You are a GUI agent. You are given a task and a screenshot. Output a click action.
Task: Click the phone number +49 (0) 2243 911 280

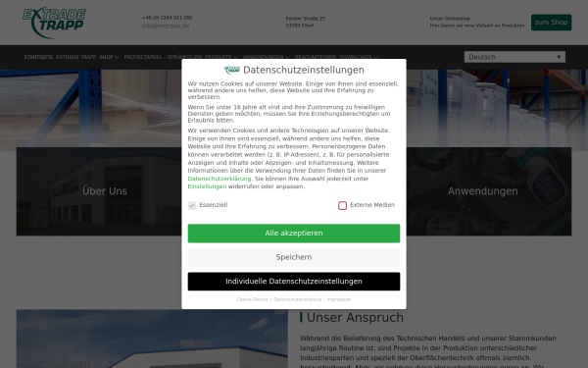point(167,18)
